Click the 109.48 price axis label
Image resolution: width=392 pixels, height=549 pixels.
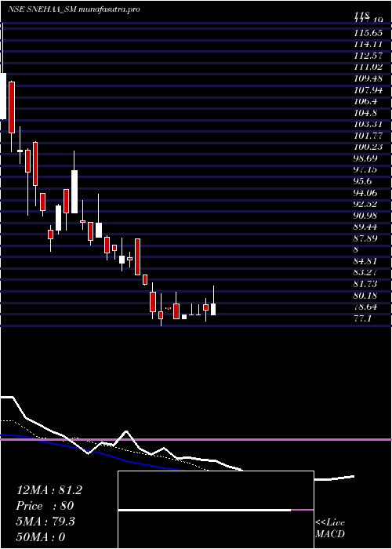pos(368,78)
